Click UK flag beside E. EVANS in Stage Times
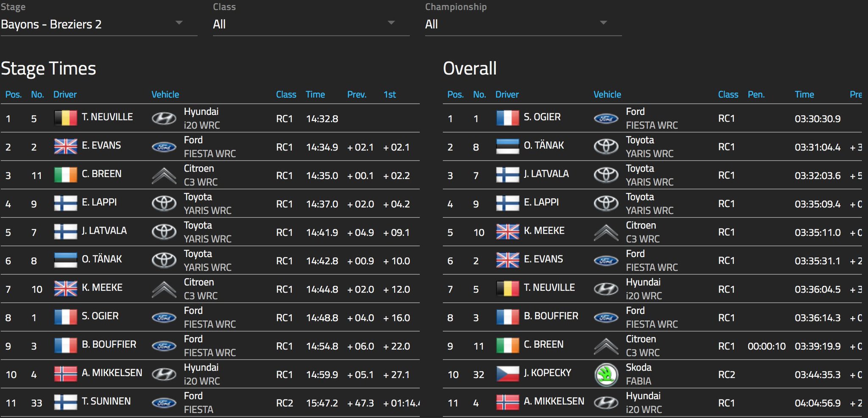This screenshot has width=868, height=418. coord(66,147)
